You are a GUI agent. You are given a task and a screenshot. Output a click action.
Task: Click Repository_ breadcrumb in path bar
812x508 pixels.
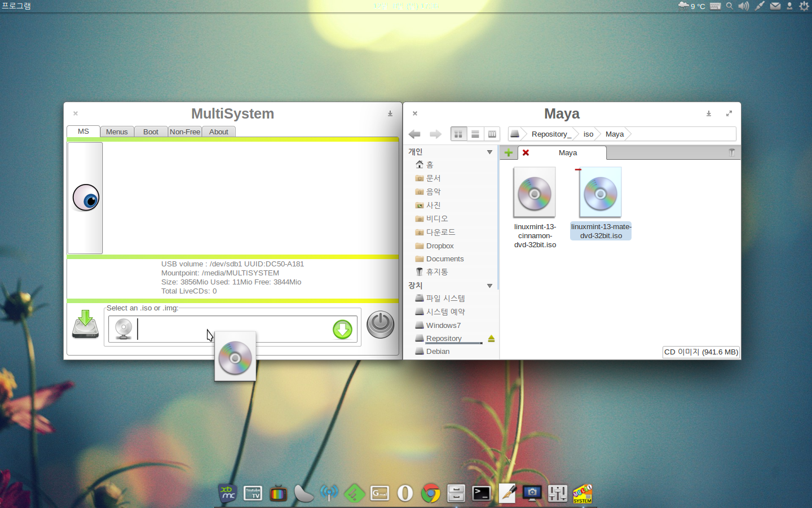[x=551, y=134]
